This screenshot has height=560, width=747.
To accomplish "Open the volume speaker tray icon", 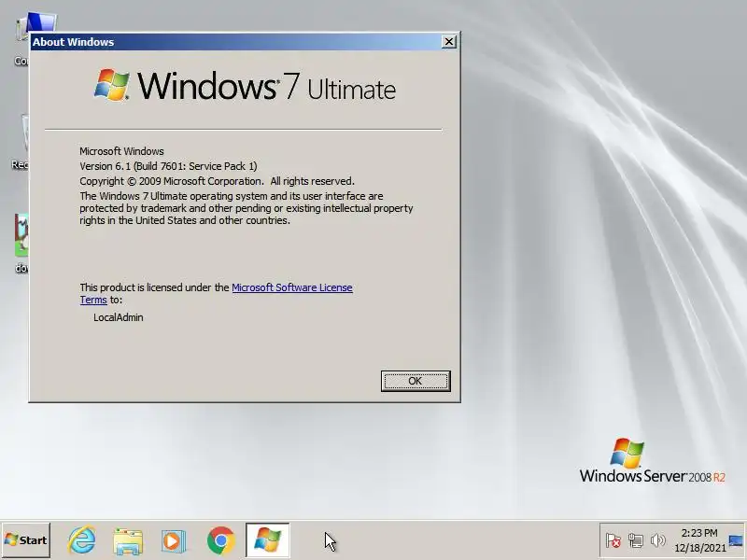I will point(658,540).
